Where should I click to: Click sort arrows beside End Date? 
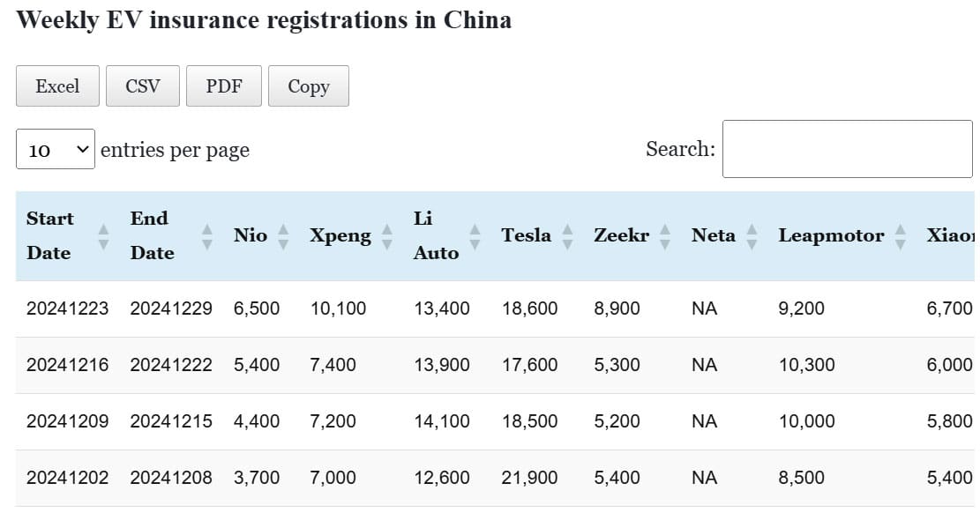click(x=207, y=235)
